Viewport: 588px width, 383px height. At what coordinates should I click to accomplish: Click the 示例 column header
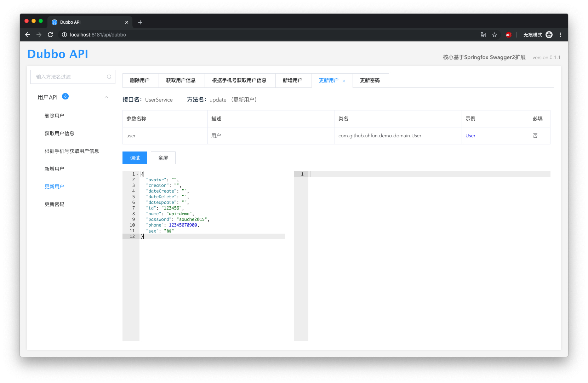495,119
